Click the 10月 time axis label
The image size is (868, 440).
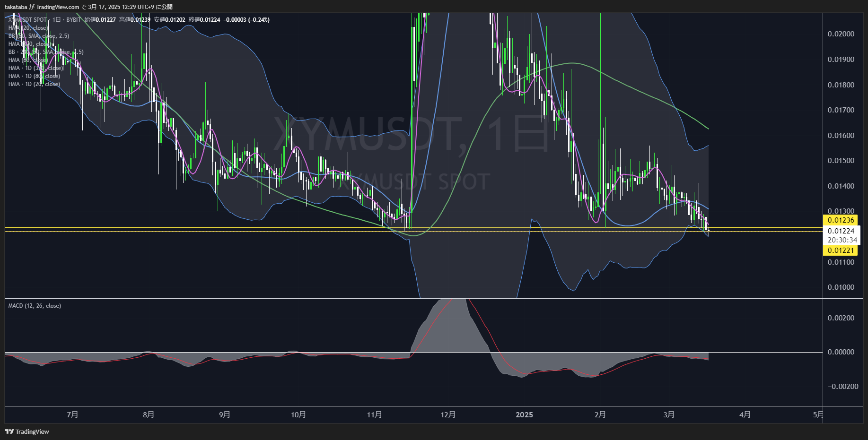pos(298,414)
